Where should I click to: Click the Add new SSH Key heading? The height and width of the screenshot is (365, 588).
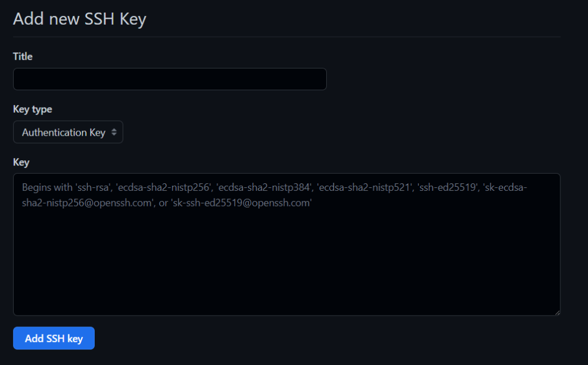[x=79, y=19]
